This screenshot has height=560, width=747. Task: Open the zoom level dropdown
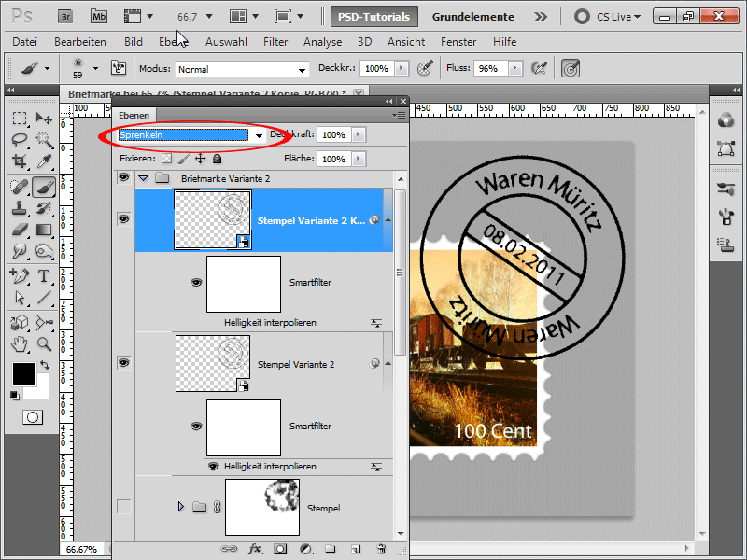point(208,17)
